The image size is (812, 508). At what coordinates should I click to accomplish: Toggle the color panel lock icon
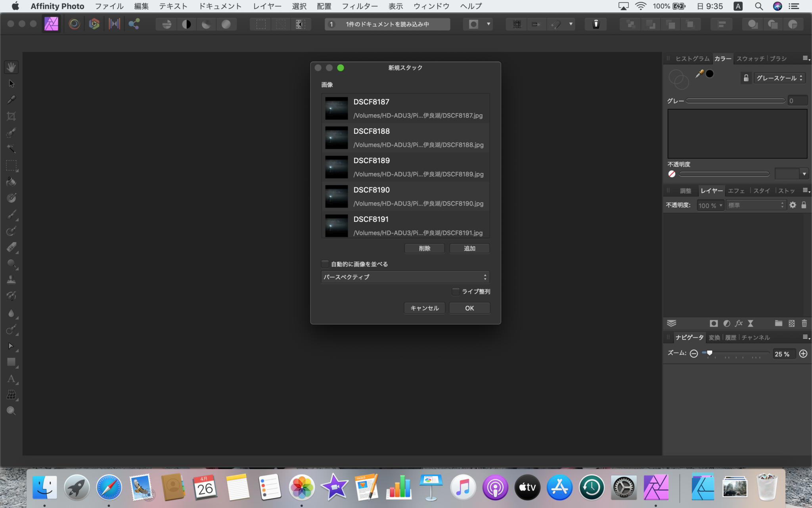pyautogui.click(x=746, y=78)
